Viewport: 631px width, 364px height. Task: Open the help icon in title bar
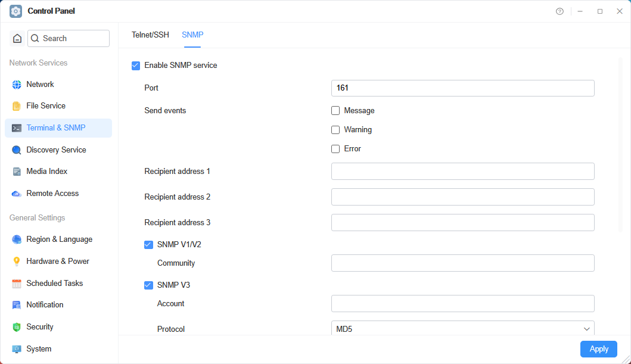(559, 11)
